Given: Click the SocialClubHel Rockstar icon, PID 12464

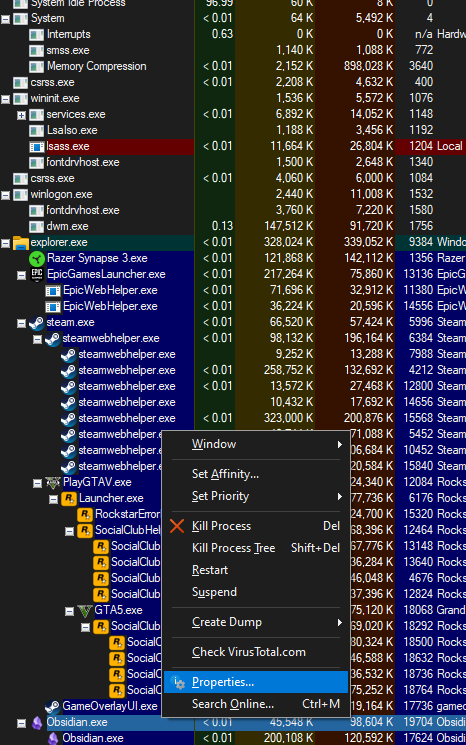Looking at the screenshot, I should pos(85,530).
